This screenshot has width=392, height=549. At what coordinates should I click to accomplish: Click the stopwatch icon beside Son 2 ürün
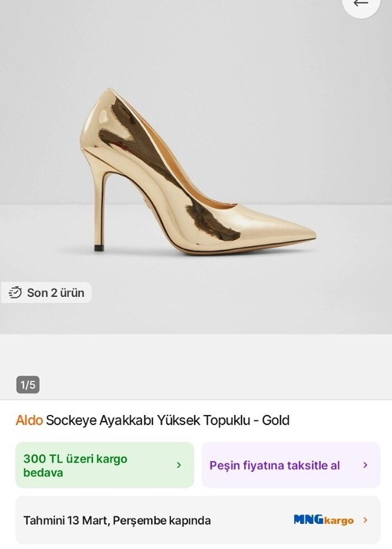point(16,292)
